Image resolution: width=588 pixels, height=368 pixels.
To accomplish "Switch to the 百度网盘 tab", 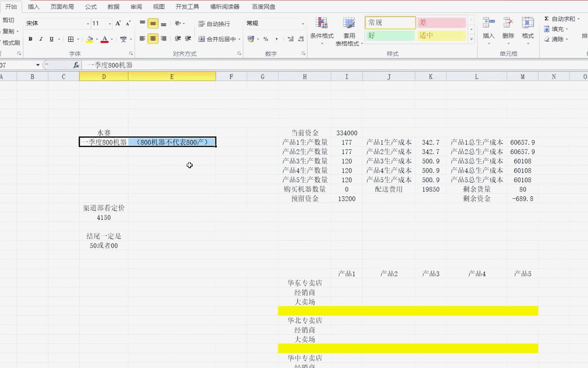I will tap(264, 7).
